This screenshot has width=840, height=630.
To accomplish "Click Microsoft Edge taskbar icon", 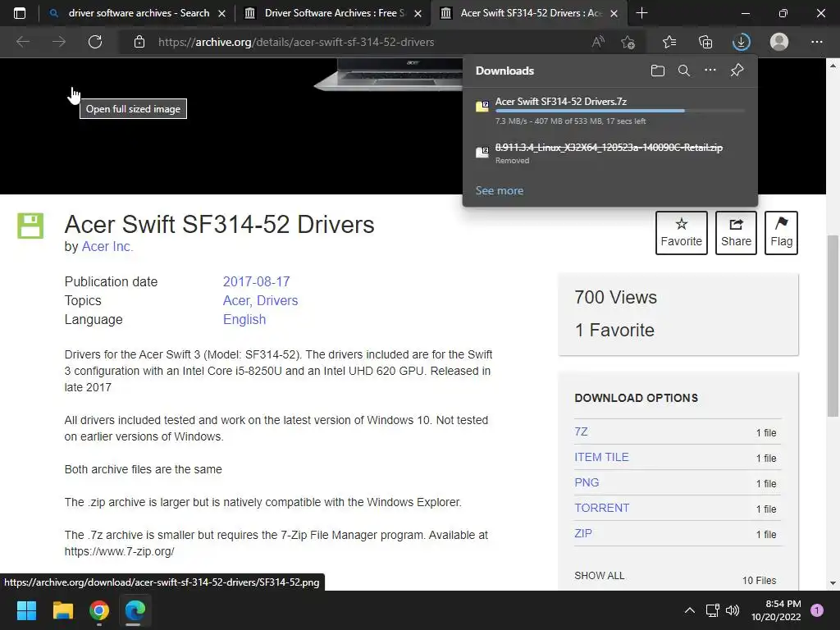I will 135,610.
